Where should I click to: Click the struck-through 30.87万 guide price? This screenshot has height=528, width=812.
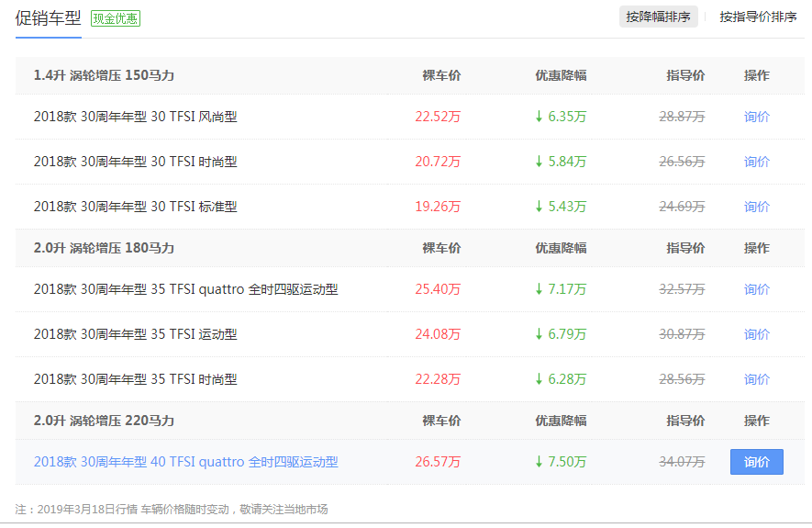682,334
